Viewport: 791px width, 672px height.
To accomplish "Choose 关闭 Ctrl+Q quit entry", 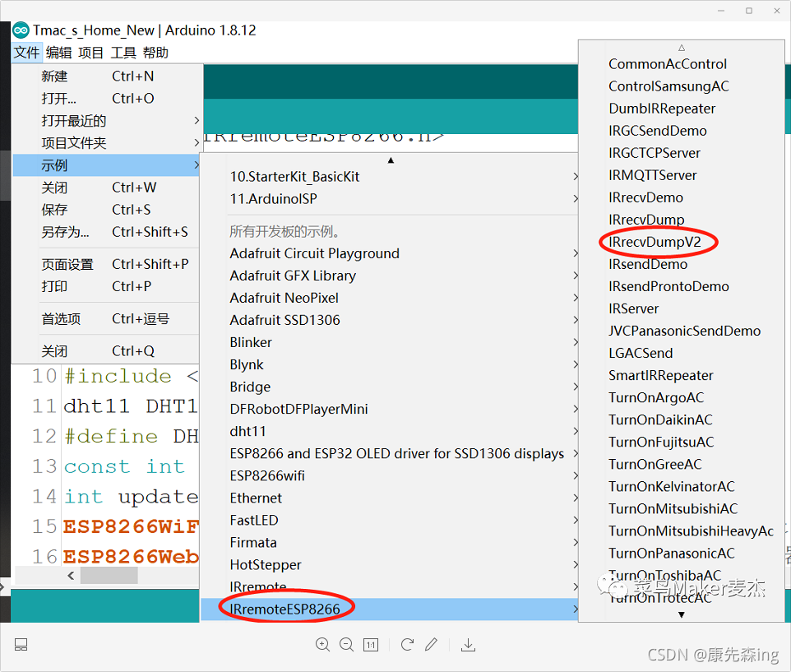I will 106,351.
